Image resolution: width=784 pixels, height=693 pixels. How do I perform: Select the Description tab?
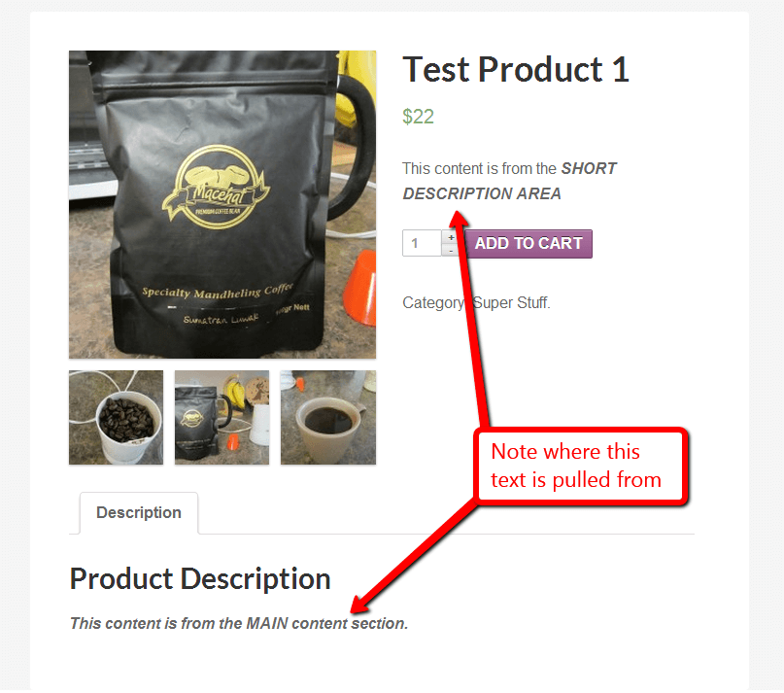coord(139,513)
